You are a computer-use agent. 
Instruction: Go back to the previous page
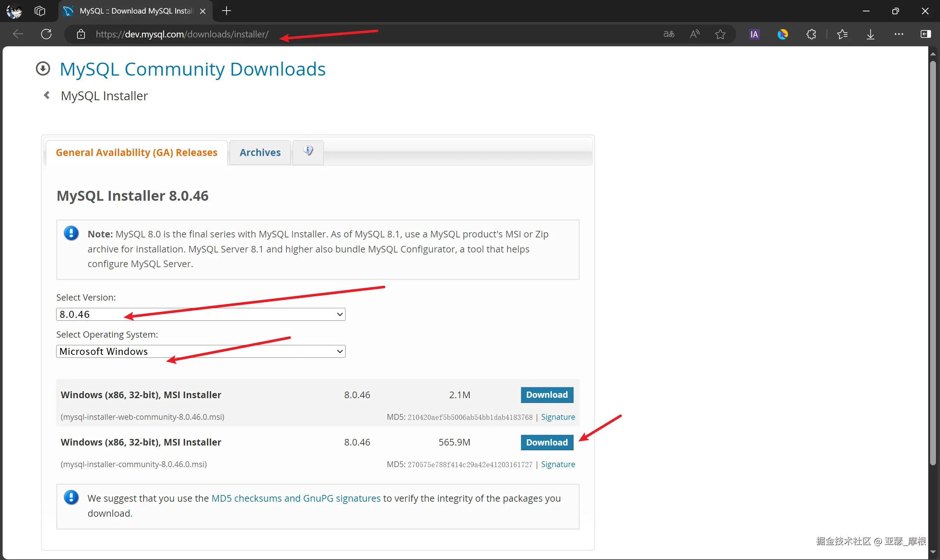[18, 34]
